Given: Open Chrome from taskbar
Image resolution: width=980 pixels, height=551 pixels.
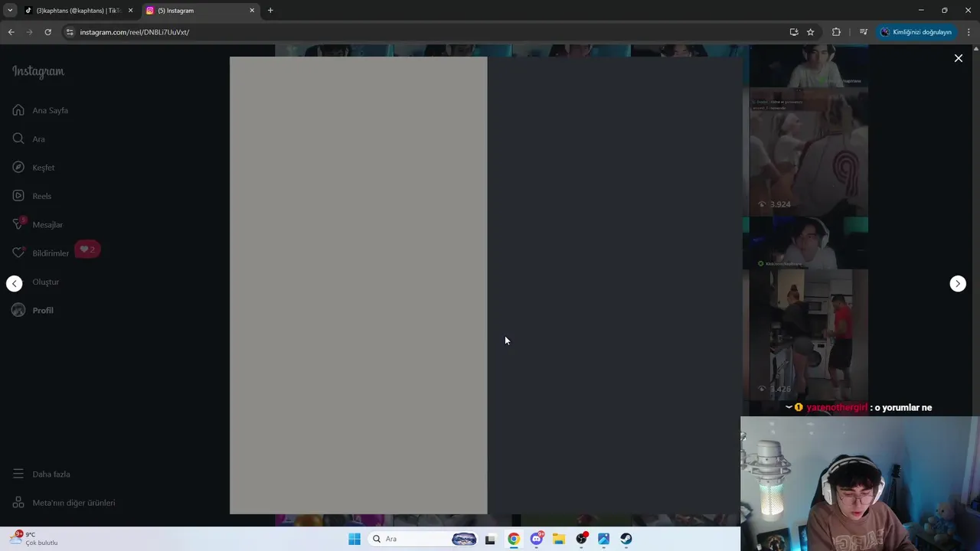Looking at the screenshot, I should pos(514,539).
